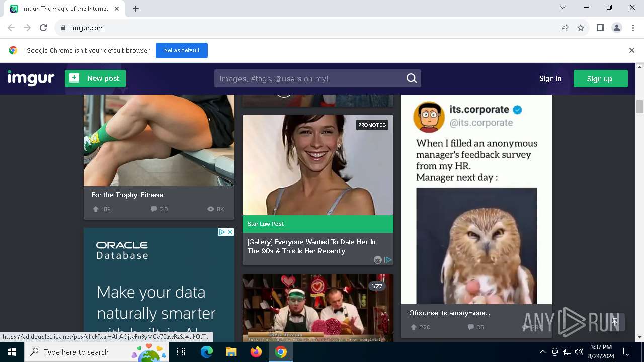This screenshot has height=362, width=644.
Task: Click the its.corporate verified badge
Action: tap(517, 109)
